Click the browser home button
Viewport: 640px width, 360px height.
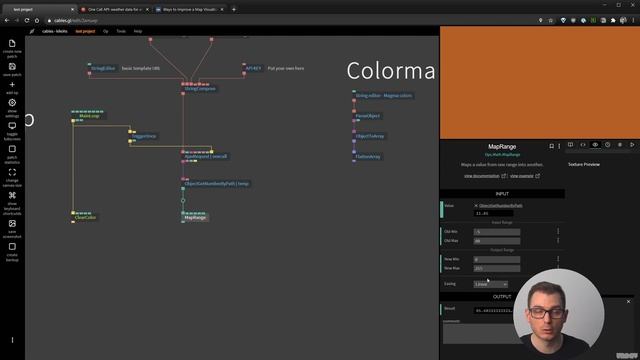click(x=37, y=20)
